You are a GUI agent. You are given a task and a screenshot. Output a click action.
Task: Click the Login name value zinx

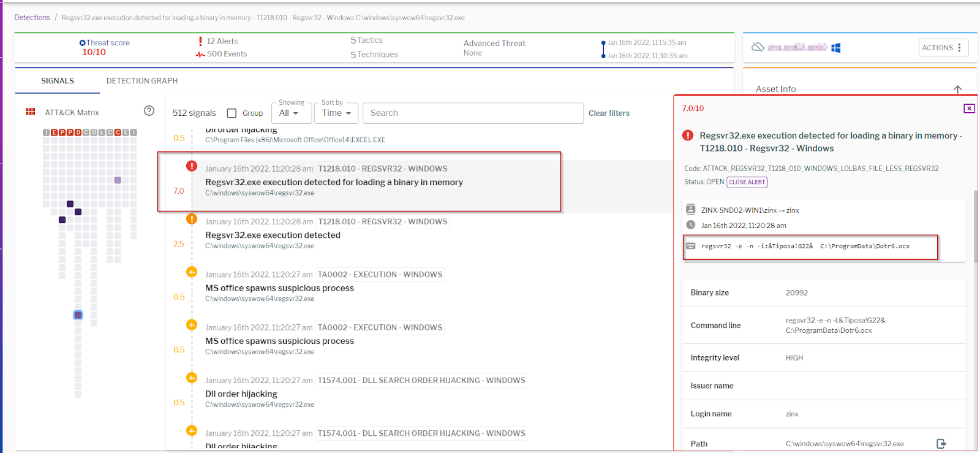point(792,414)
